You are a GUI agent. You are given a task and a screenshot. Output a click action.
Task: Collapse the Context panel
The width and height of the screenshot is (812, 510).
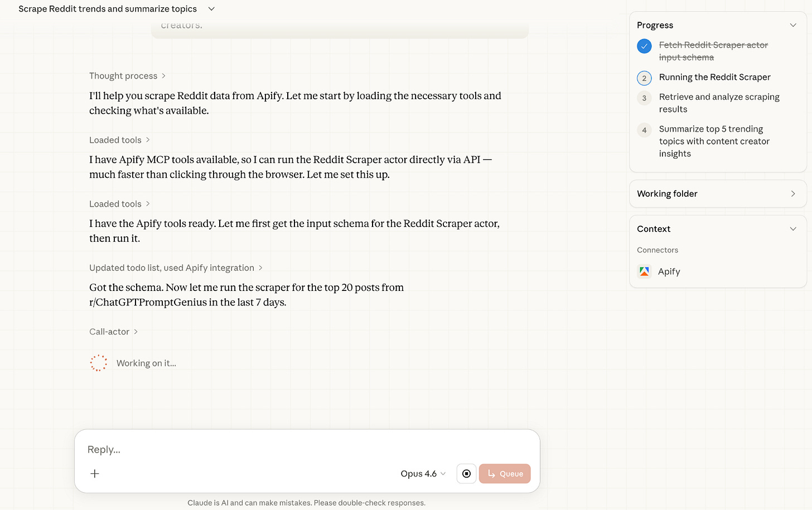click(793, 229)
